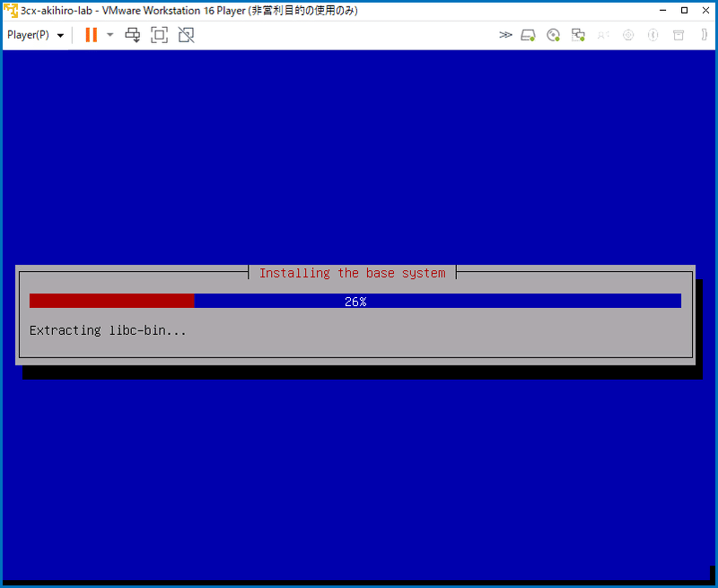The width and height of the screenshot is (718, 588).
Task: Click the greyed USB camera device icon
Action: tap(628, 35)
